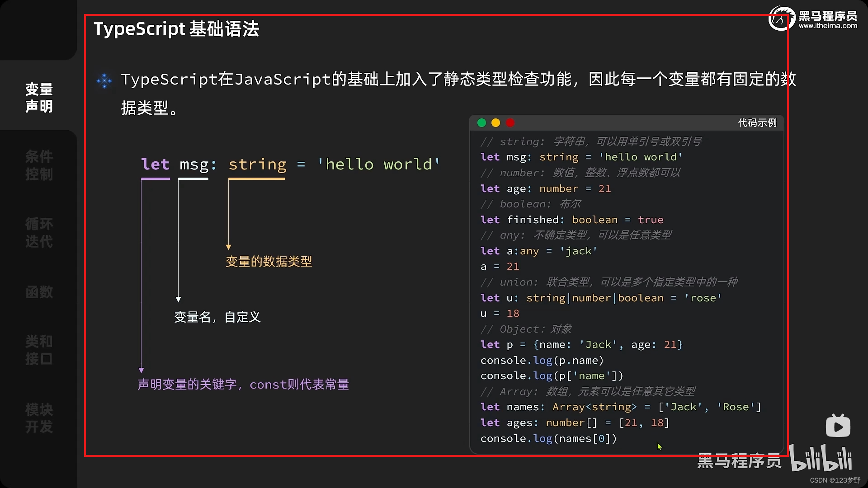Image resolution: width=868 pixels, height=488 pixels.
Task: Click the yellow dot in code window
Action: coord(495,123)
